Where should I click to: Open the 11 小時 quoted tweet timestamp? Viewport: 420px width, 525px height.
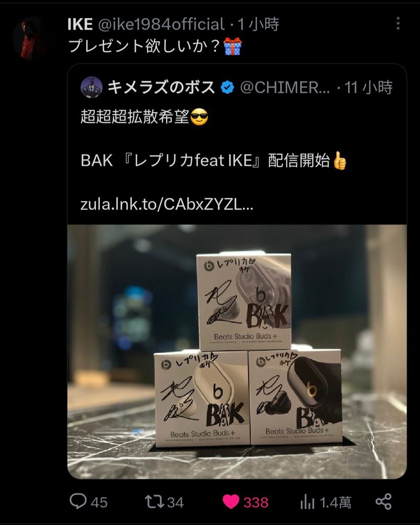[368, 87]
